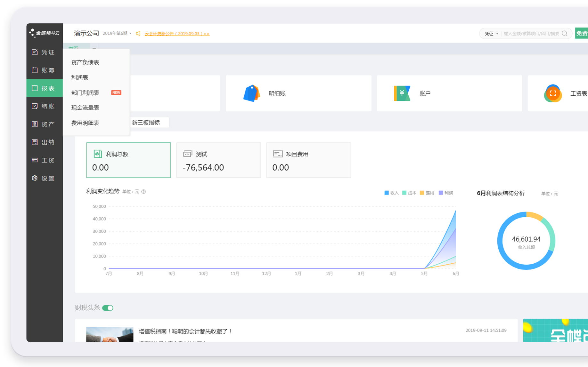
Task: Click the 成本 legend color swatch
Action: tap(404, 193)
